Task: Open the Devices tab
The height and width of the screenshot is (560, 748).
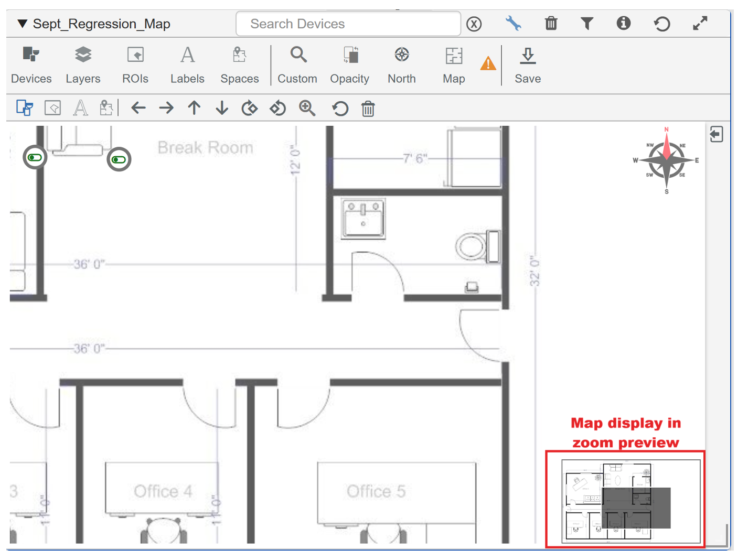Action: 31,65
